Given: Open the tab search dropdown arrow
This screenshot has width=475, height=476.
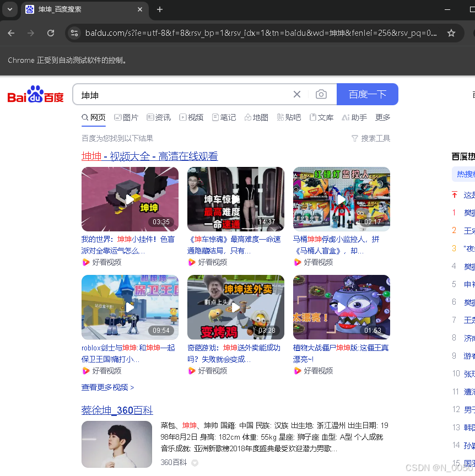Looking at the screenshot, I should [x=10, y=9].
